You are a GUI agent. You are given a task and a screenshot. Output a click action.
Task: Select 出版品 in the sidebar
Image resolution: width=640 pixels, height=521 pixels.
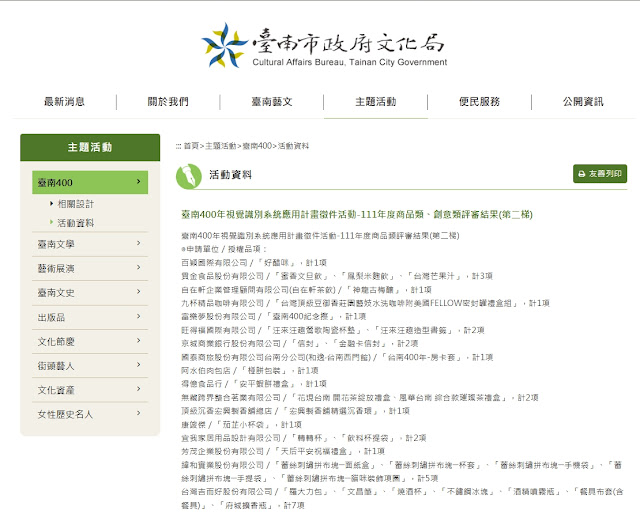90,317
